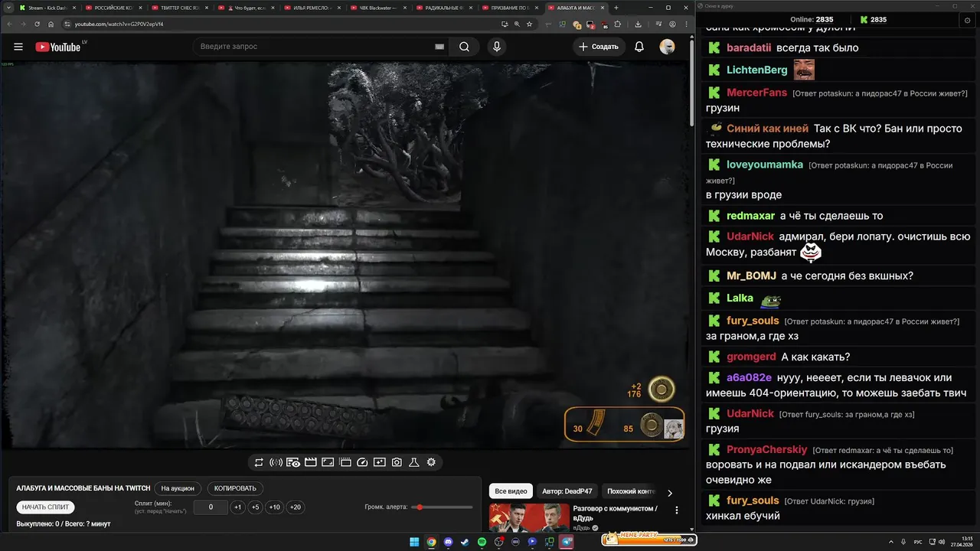Select the Похожий контент chip
The image size is (980, 551).
click(x=631, y=491)
